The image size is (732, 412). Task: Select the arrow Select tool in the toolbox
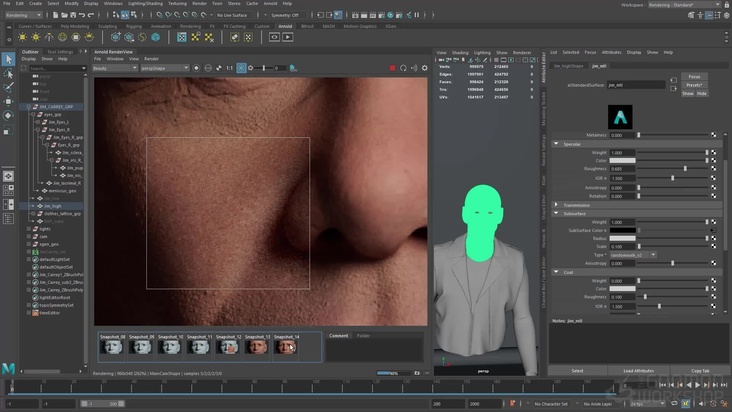pyautogui.click(x=8, y=60)
